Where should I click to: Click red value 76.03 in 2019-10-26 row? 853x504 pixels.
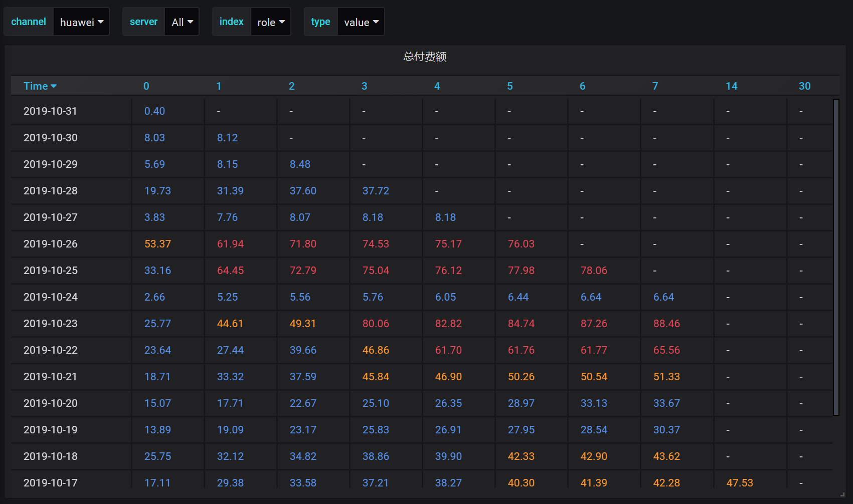point(521,244)
